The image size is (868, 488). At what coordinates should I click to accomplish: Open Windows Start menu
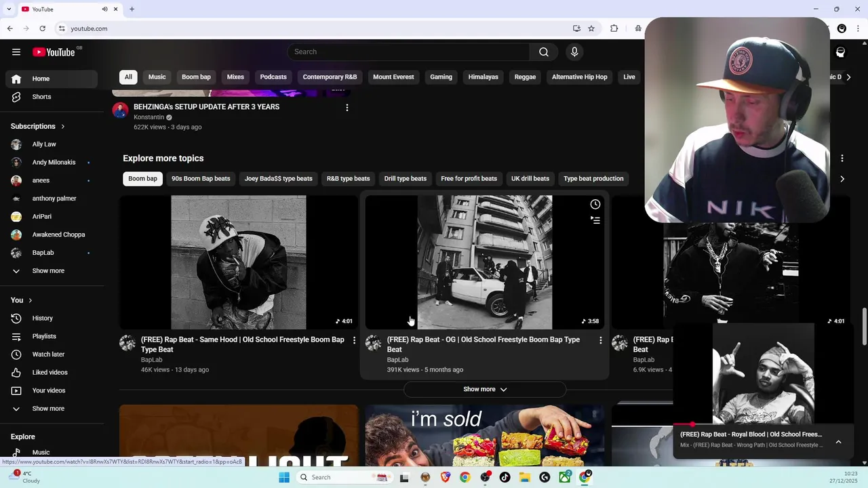[284, 478]
